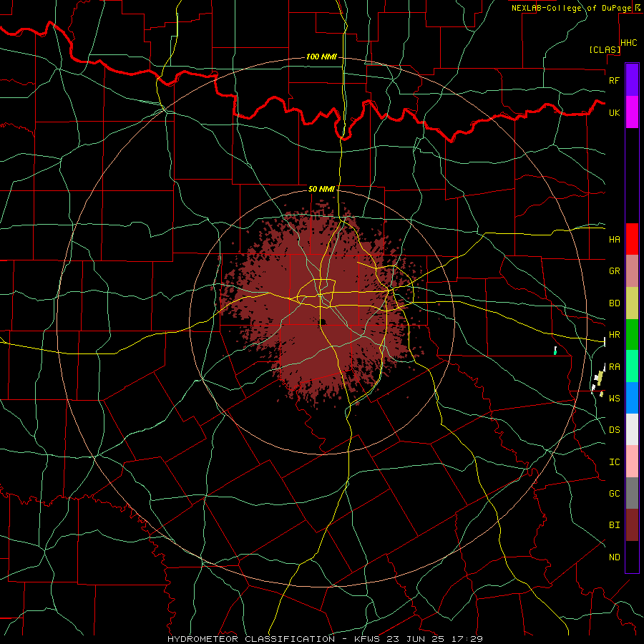
Task: Select the gray GC legend swatch
Action: [632, 493]
